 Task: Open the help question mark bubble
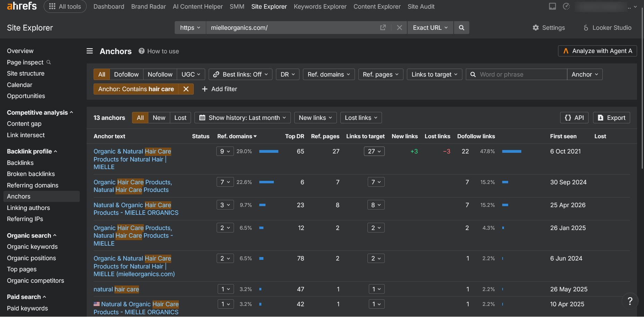630,301
